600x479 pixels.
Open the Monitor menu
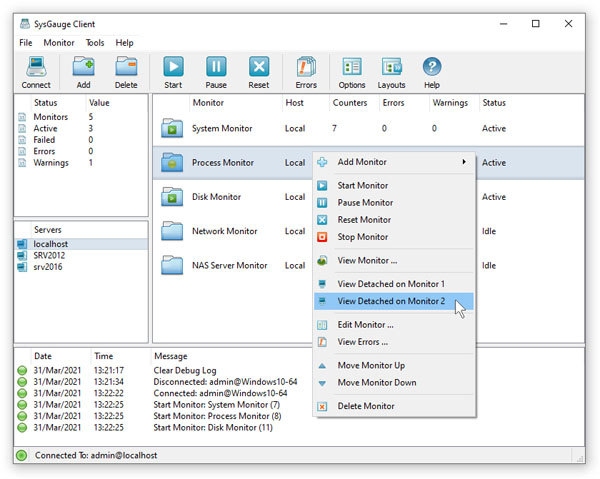pos(59,42)
